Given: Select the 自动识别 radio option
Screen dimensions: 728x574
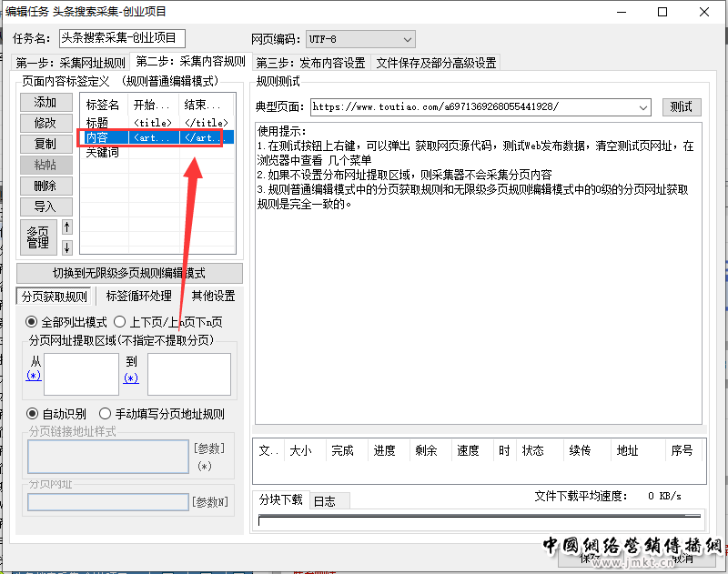Looking at the screenshot, I should click(x=32, y=414).
